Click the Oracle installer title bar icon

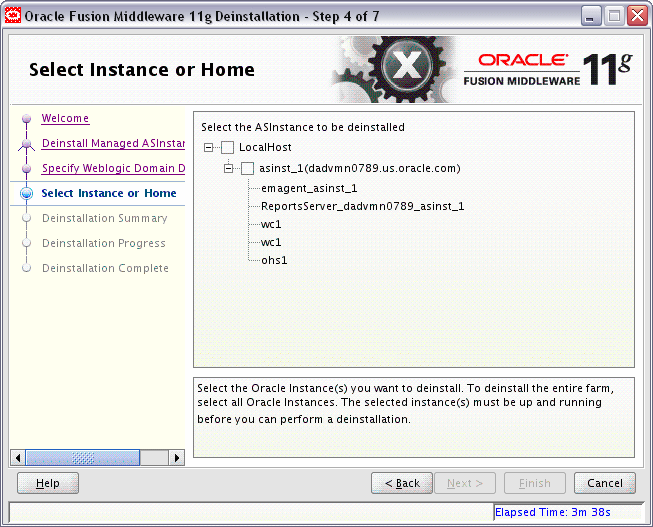click(12, 16)
